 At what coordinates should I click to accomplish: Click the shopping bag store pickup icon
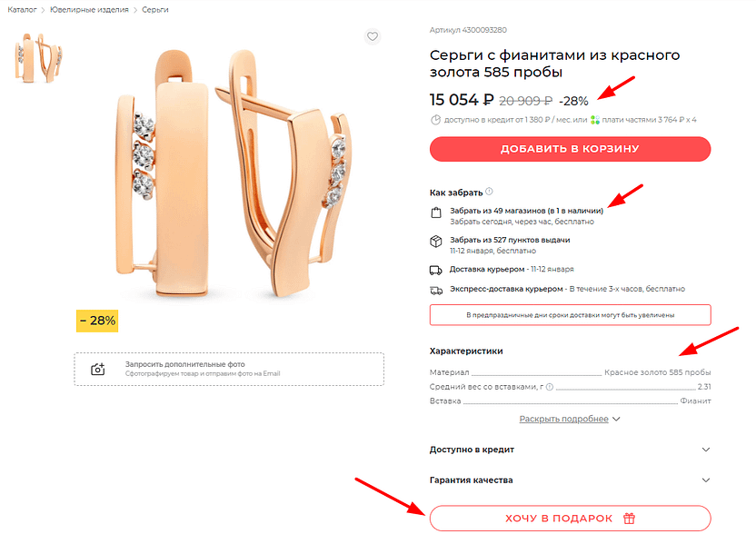[436, 213]
